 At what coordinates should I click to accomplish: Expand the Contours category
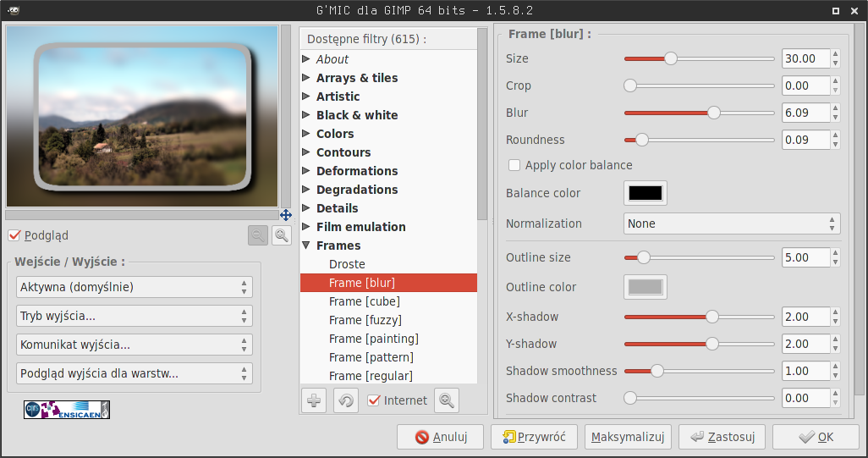coord(305,152)
